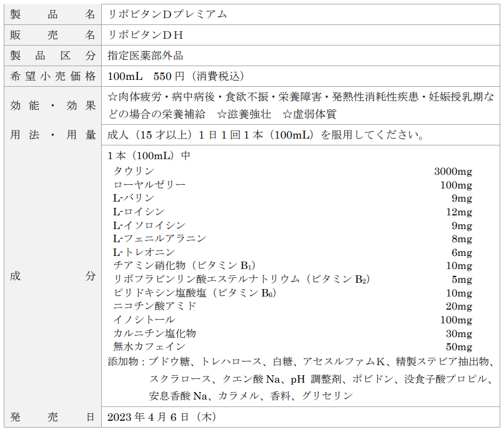
Task: Click the 9mg amount for L-バリン
Action: point(462,198)
